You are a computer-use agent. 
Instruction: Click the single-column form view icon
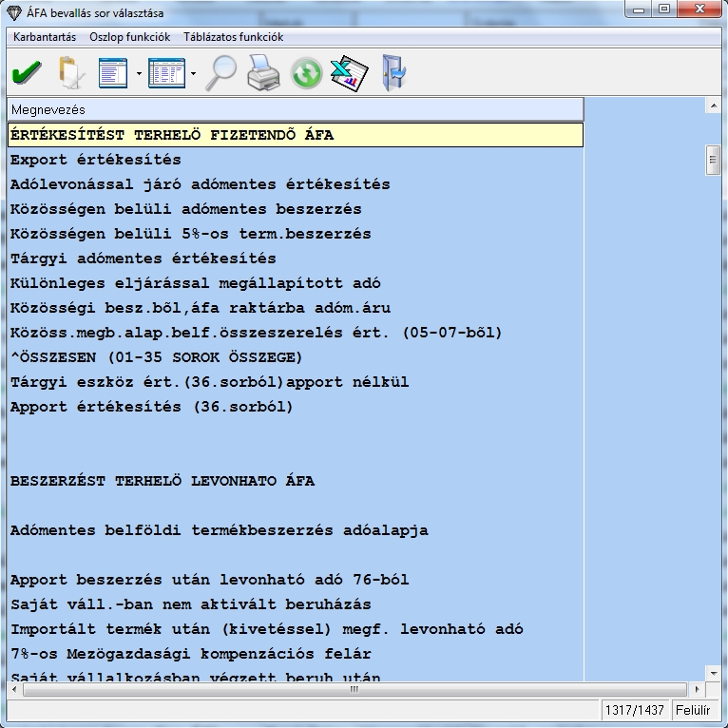click(x=113, y=73)
